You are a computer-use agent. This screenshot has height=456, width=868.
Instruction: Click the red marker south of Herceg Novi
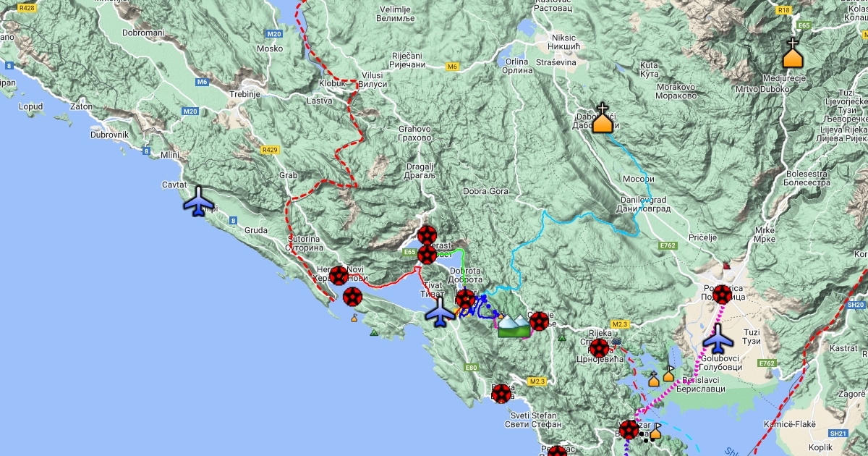[x=352, y=296]
